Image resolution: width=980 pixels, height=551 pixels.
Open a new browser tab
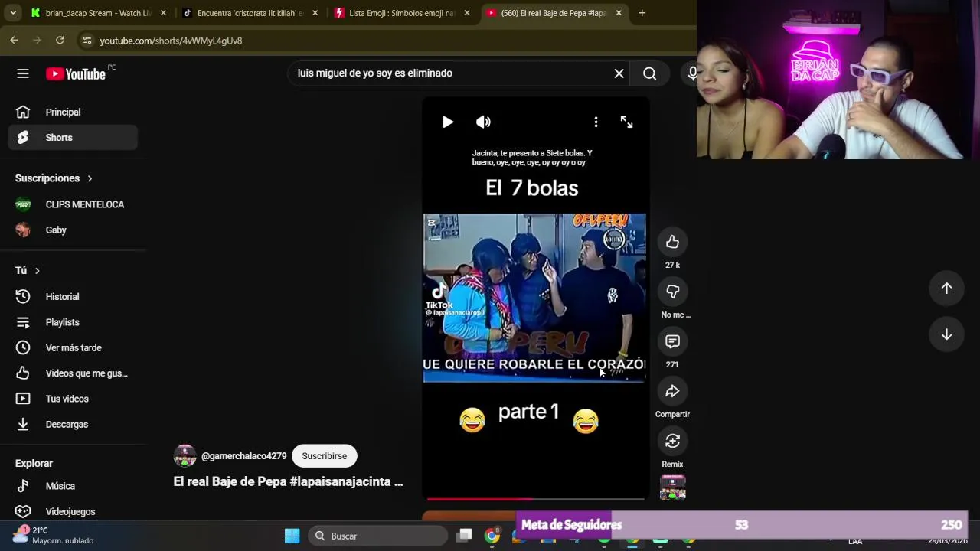coord(642,13)
